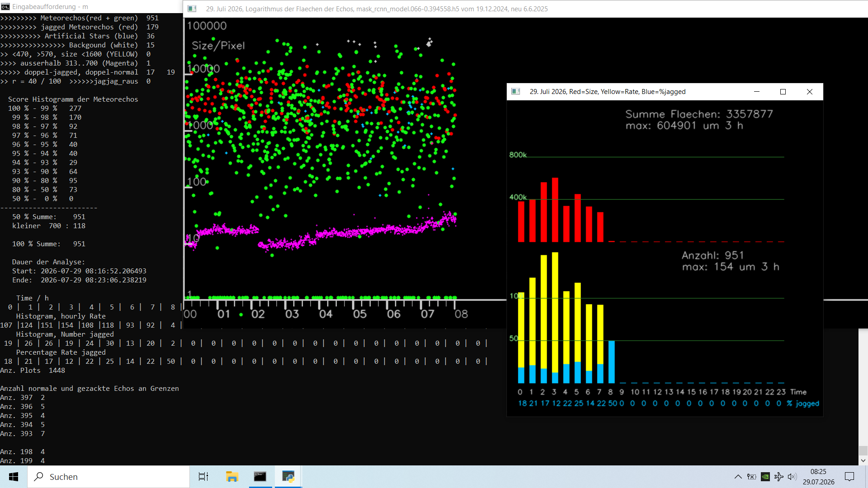Minimize the Red=Size, Yellow=Rate histogram window
The width and height of the screenshot is (868, 488).
(x=757, y=92)
